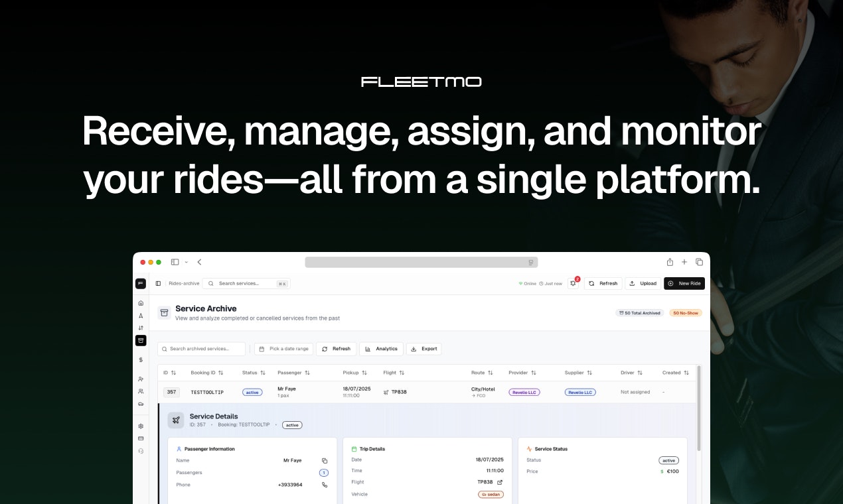The height and width of the screenshot is (504, 843).
Task: Click the ID cell 357
Action: (x=171, y=392)
